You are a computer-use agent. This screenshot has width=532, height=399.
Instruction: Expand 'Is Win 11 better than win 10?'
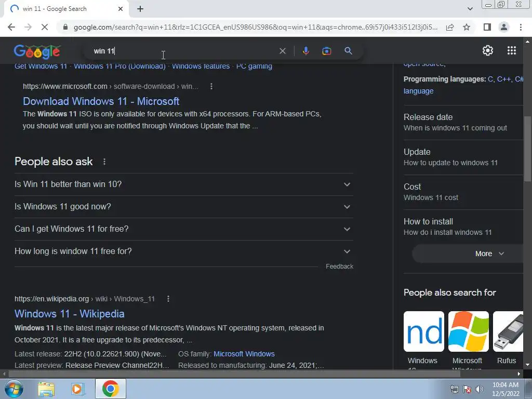184,184
